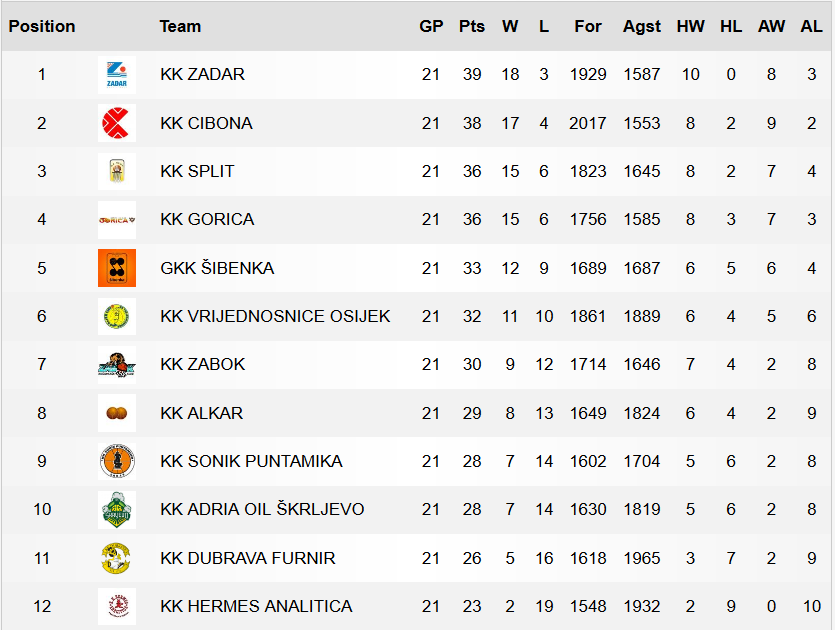Open KK HERMES ANALITICA team page
Screen dimensions: 835x630
click(x=256, y=606)
